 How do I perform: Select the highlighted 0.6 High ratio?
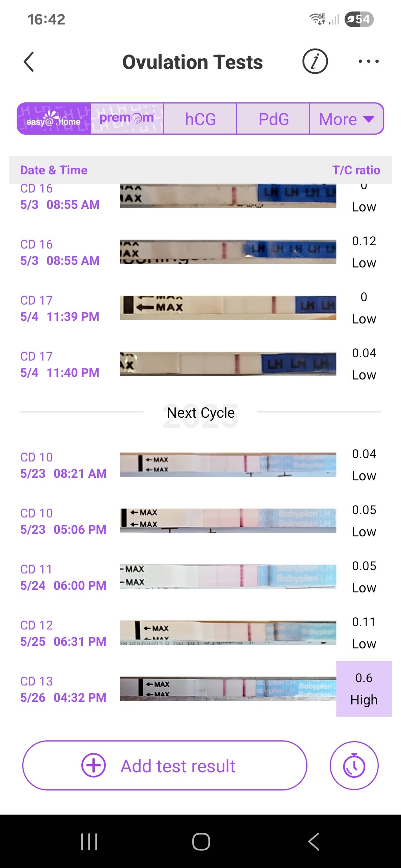pos(364,689)
